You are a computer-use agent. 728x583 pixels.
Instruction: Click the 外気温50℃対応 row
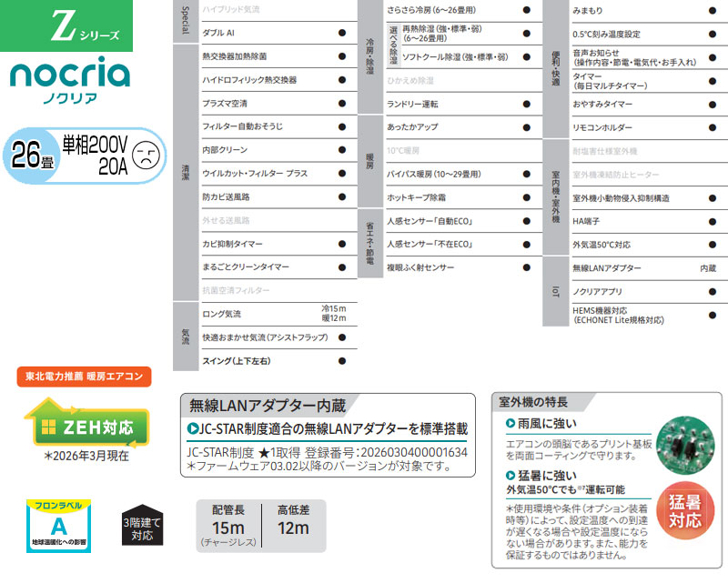click(x=649, y=245)
